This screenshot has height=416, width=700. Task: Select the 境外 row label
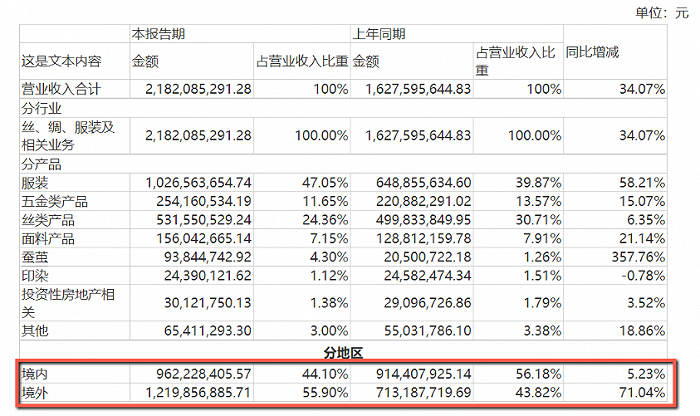[35, 393]
